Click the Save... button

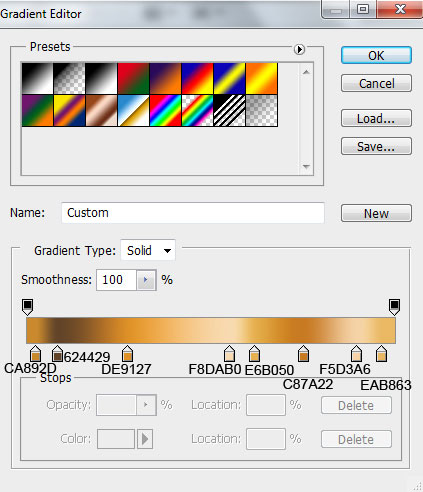376,146
